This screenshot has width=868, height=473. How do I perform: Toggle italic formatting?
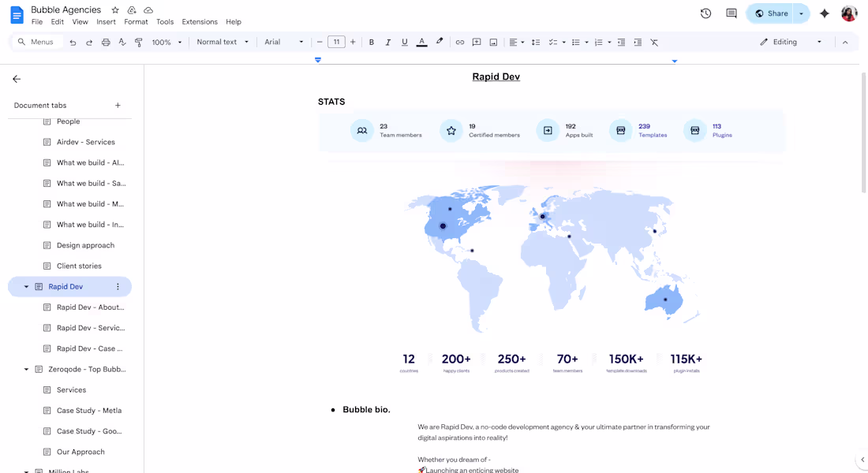point(388,42)
